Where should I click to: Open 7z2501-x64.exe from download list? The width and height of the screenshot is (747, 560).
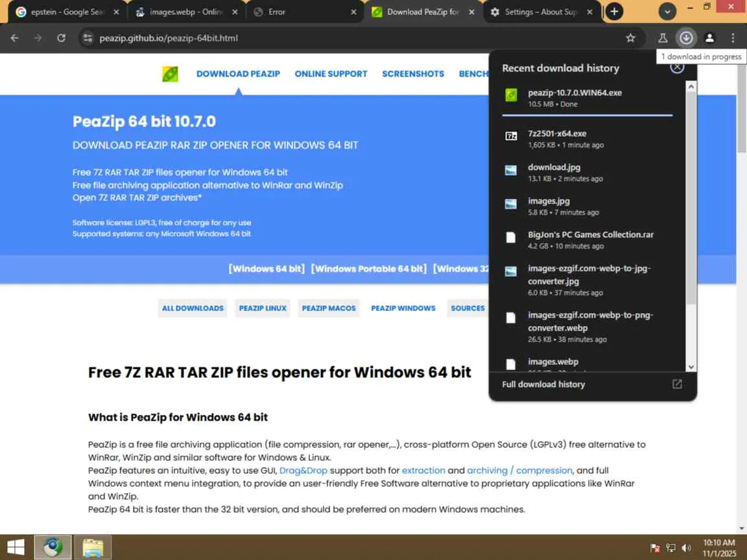587,139
